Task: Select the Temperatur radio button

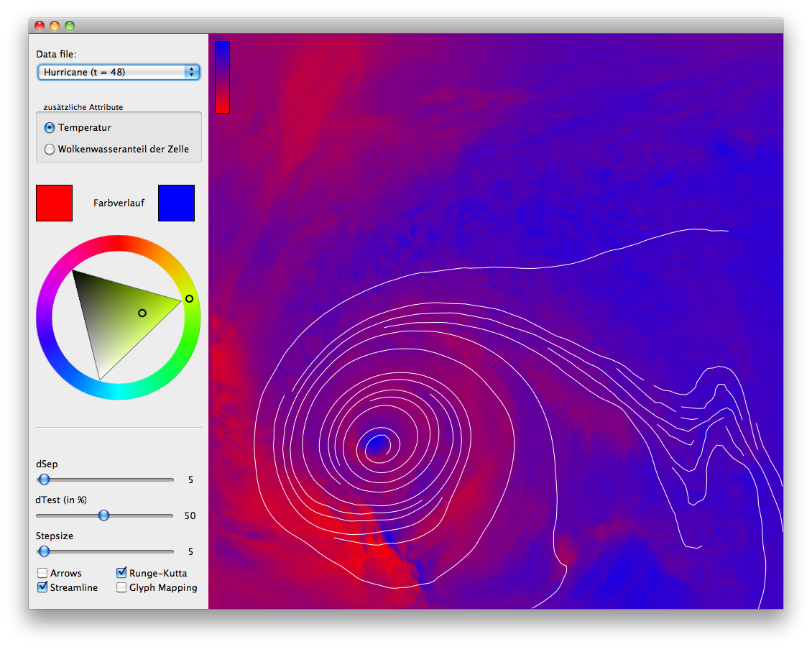Action: (50, 128)
